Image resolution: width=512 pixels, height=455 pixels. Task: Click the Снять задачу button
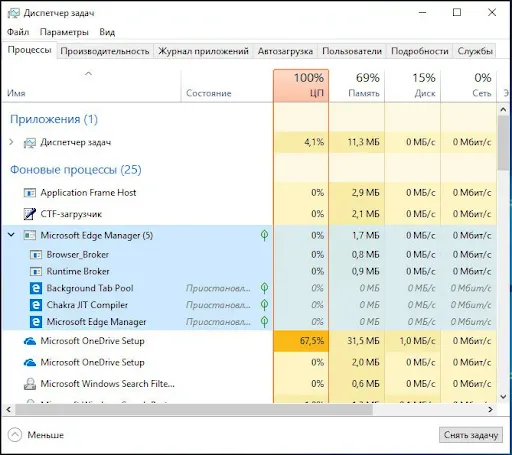tap(471, 435)
